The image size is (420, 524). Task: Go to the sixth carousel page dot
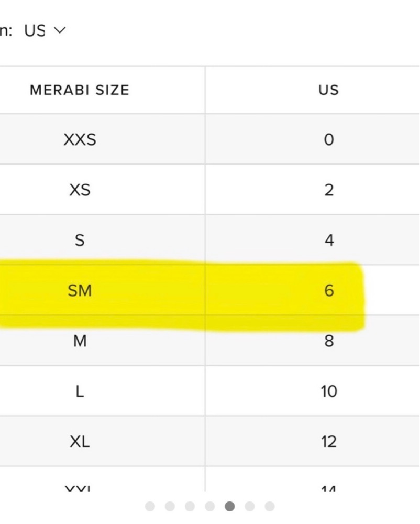click(x=250, y=506)
